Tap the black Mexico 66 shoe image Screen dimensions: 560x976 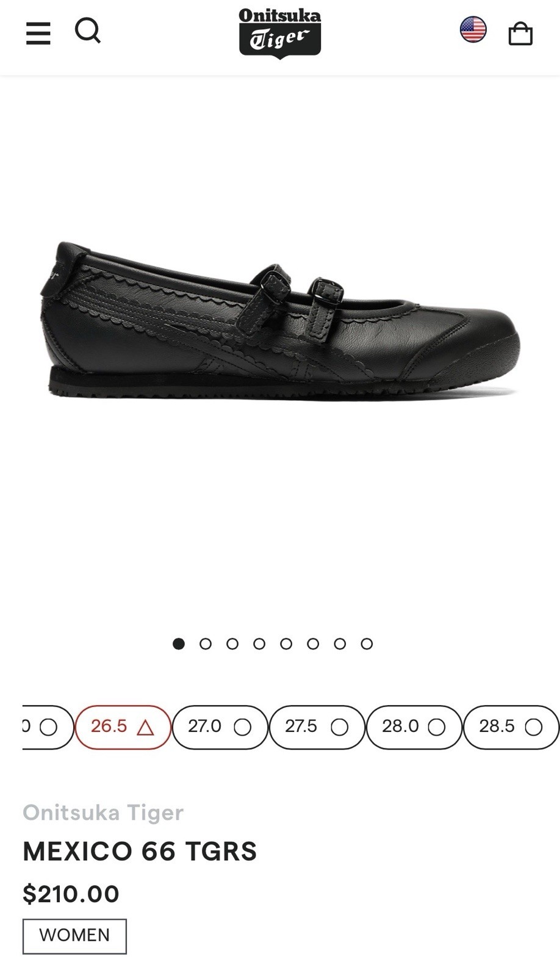pos(280,320)
